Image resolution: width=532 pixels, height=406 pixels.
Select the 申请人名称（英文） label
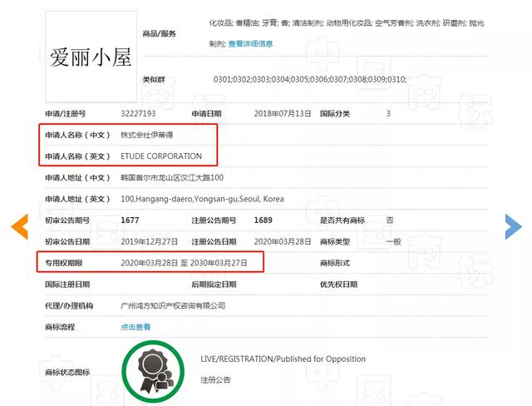click(x=77, y=156)
